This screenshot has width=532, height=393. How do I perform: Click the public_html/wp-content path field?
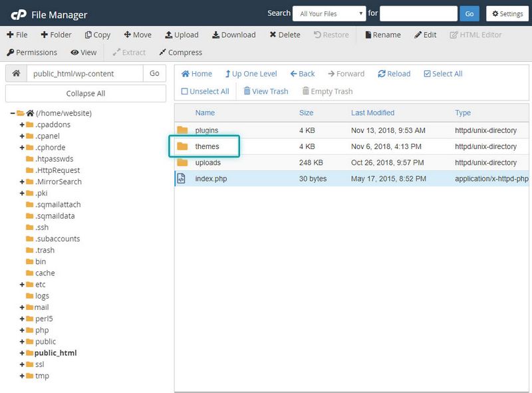tap(85, 73)
